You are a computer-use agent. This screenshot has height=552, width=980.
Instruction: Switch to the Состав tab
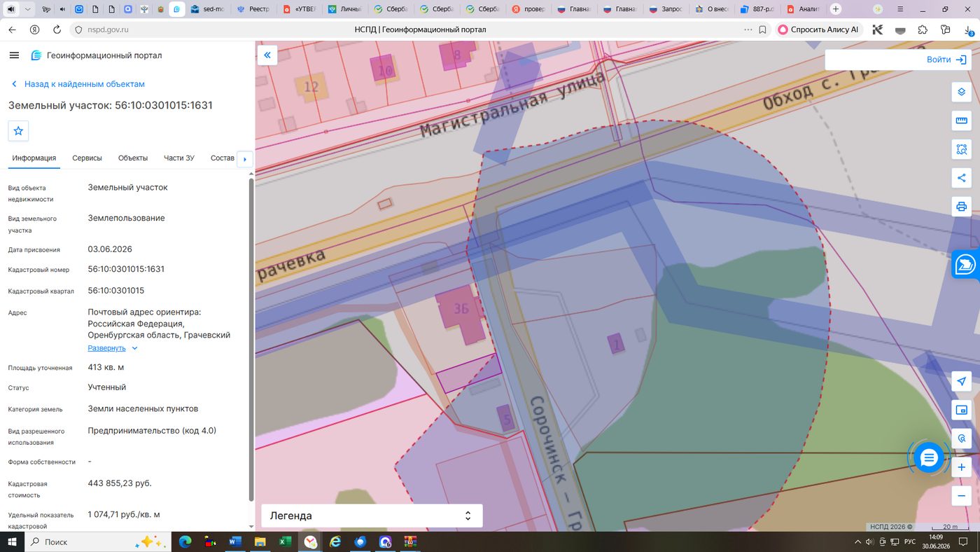click(x=223, y=158)
